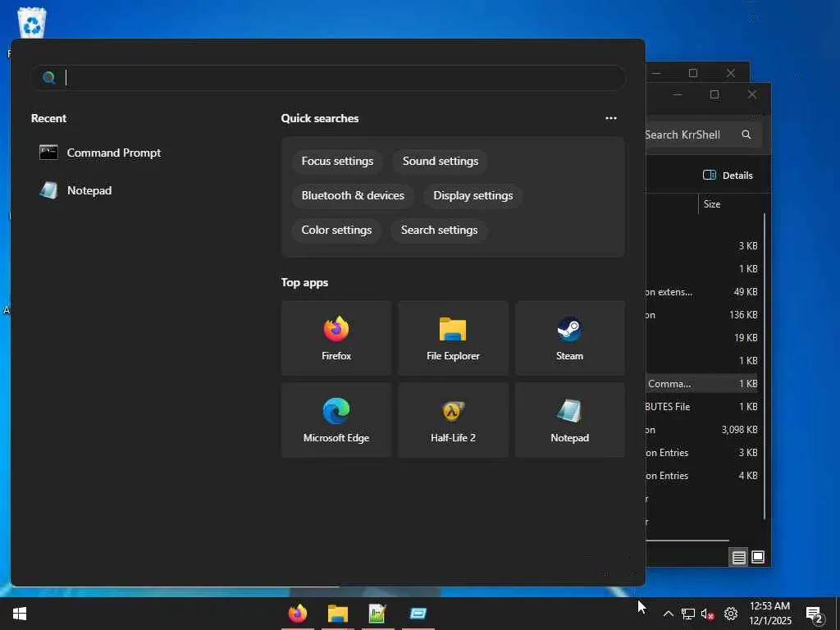The height and width of the screenshot is (630, 840).
Task: Click the search magnifier icon in search panel
Action: pos(48,78)
